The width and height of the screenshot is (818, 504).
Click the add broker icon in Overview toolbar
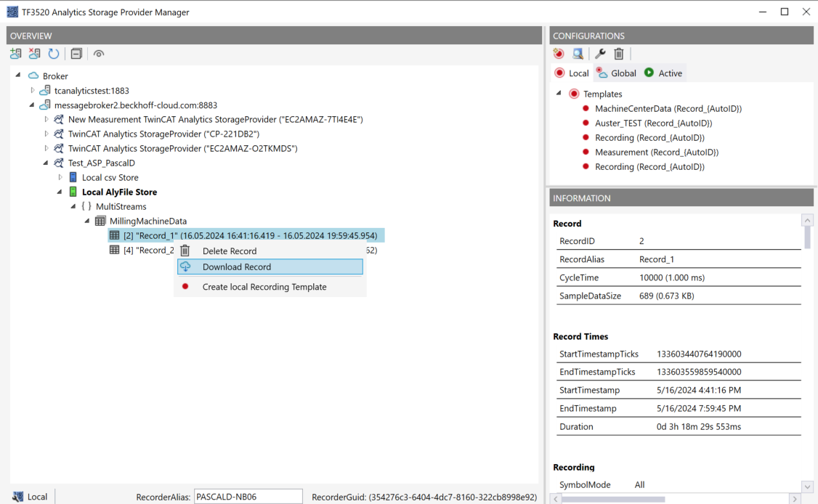pos(16,54)
